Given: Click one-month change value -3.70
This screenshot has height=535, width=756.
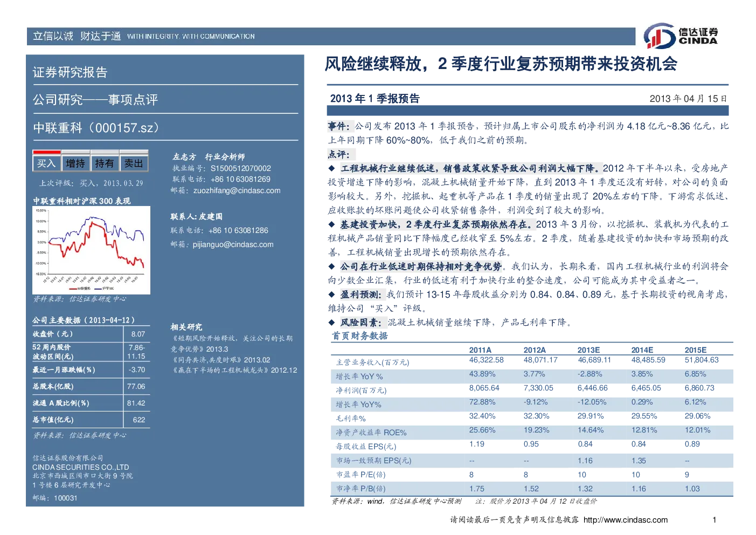Looking at the screenshot, I should tap(137, 369).
